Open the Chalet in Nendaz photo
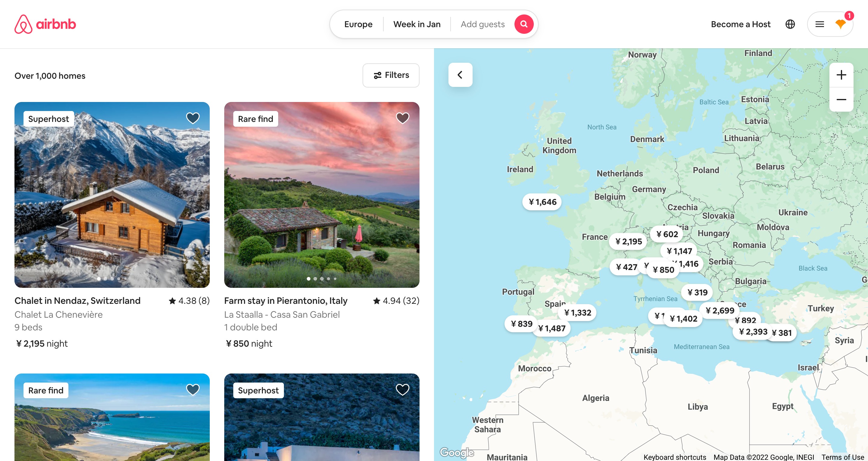This screenshot has width=868, height=461. pyautogui.click(x=112, y=195)
